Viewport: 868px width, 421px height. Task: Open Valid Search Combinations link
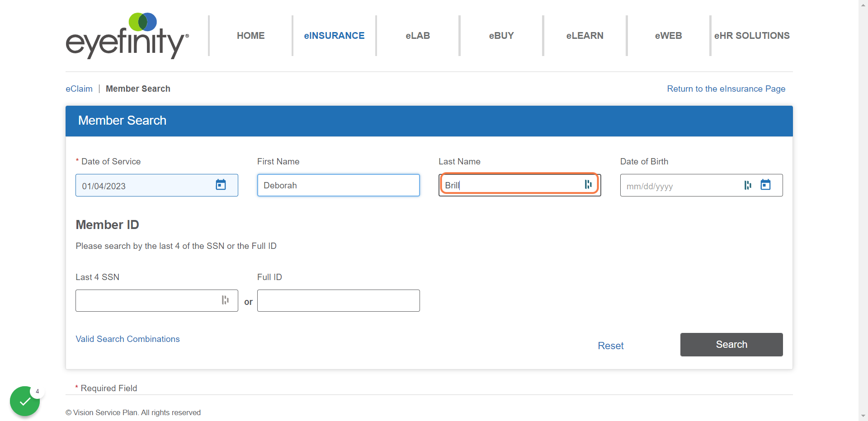pyautogui.click(x=127, y=339)
